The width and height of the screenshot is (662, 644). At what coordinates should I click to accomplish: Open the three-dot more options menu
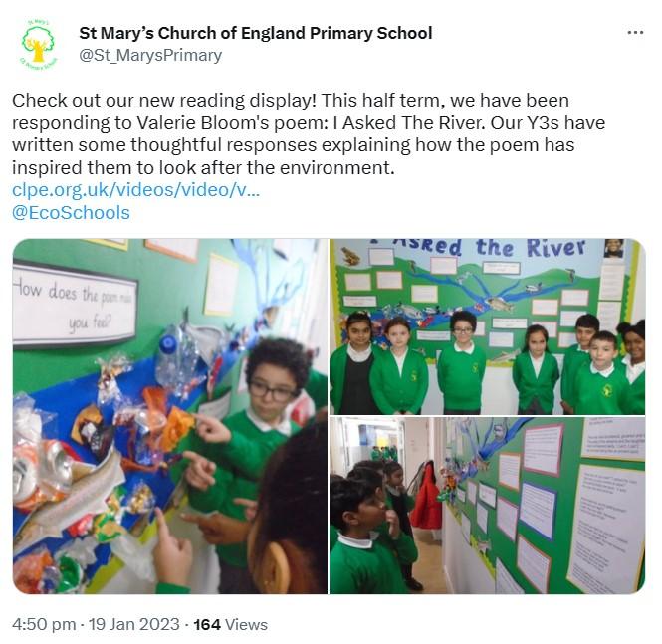[635, 33]
